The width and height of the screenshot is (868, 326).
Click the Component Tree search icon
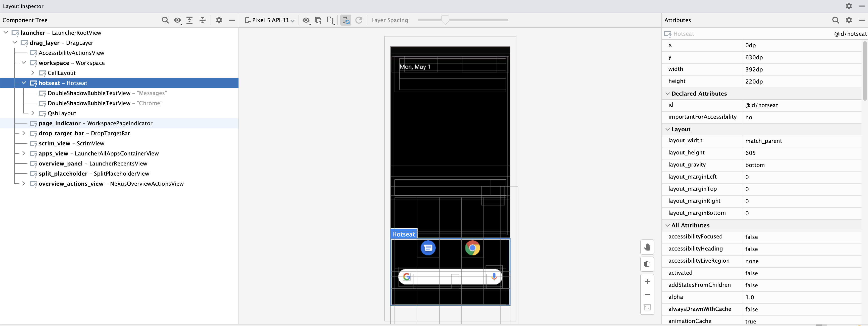(165, 20)
